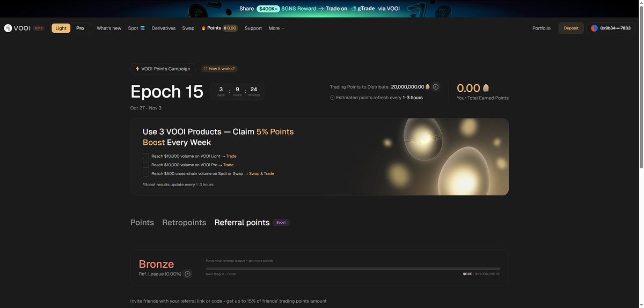Click the $400K+ badge in the banner
The height and width of the screenshot is (308, 644).
click(268, 9)
